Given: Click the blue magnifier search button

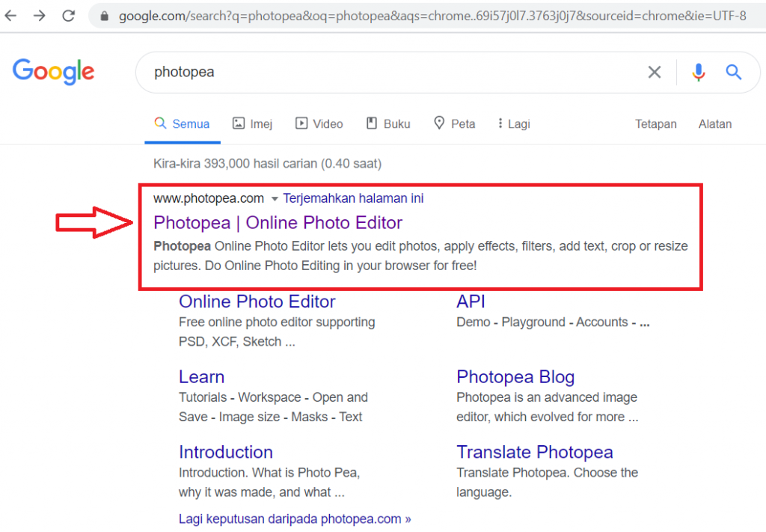Looking at the screenshot, I should [x=733, y=73].
